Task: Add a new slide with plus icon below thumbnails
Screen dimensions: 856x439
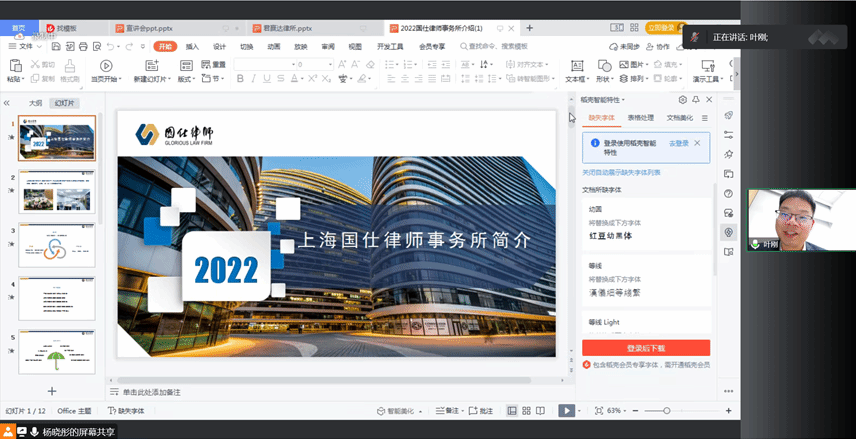Action: point(52,391)
